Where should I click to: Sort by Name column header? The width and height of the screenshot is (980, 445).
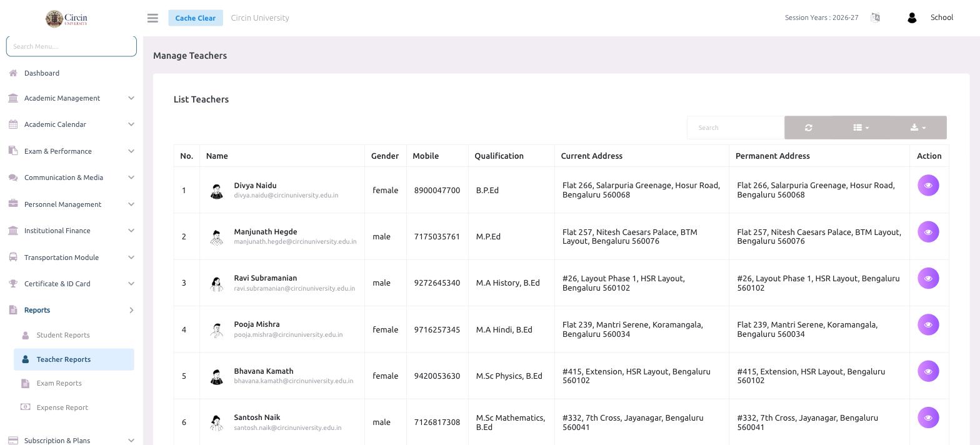tap(282, 156)
